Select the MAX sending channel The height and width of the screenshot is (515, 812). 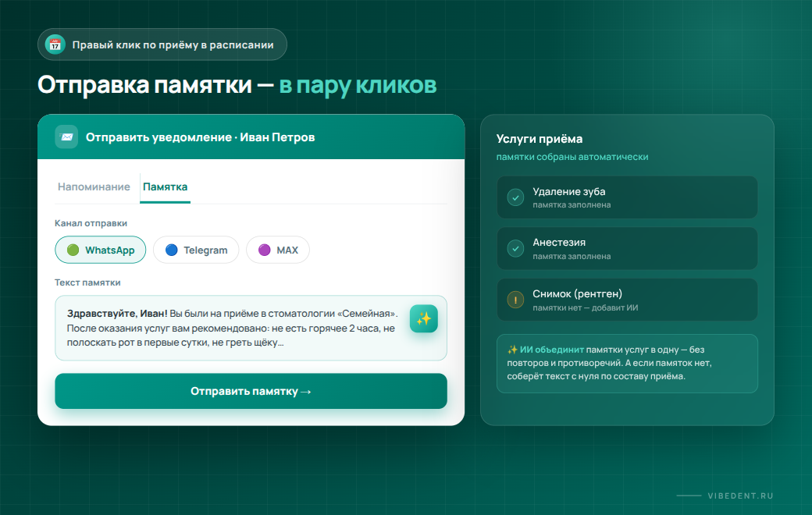click(x=278, y=250)
